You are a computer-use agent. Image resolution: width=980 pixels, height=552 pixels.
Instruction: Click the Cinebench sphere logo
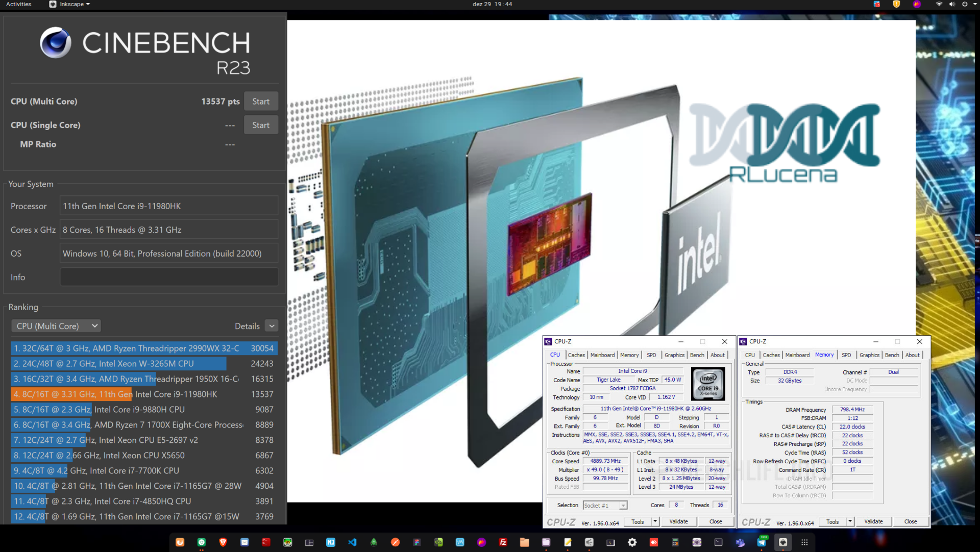click(x=56, y=42)
